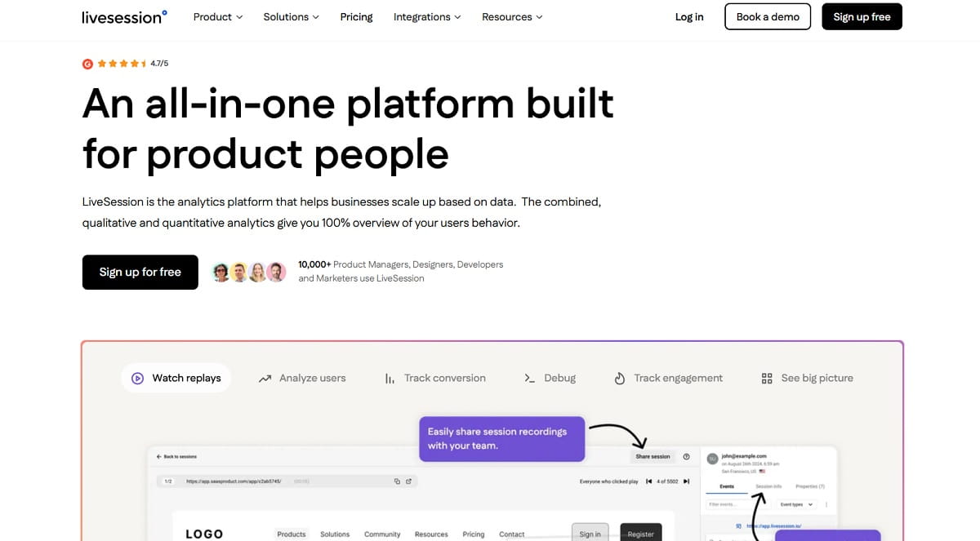Click the 4.7/5 rating text
This screenshot has width=980, height=541.
coord(159,64)
